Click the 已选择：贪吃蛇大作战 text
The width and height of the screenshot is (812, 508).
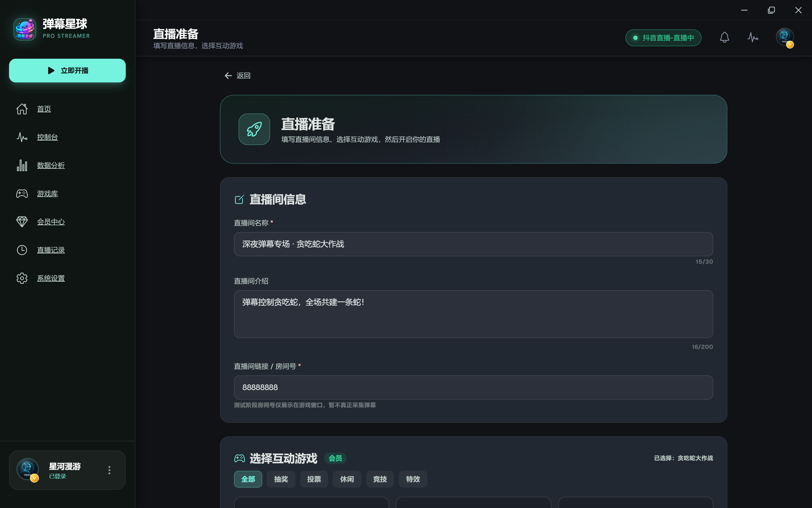[x=683, y=458]
